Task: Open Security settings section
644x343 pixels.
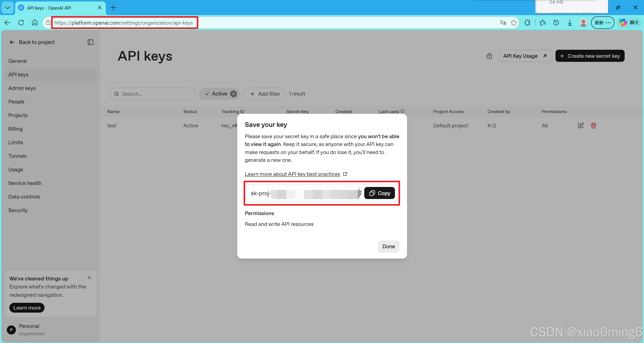Action: point(50,210)
